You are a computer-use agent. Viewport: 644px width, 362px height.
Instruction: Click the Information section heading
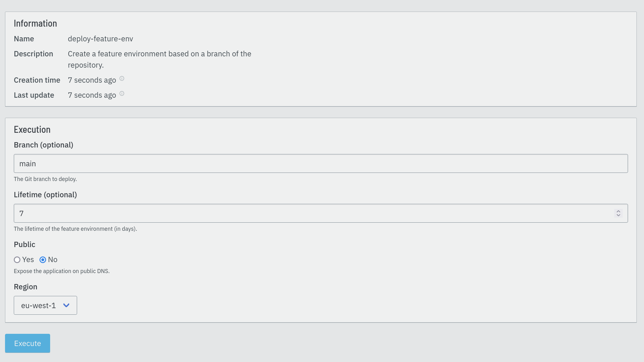[35, 23]
